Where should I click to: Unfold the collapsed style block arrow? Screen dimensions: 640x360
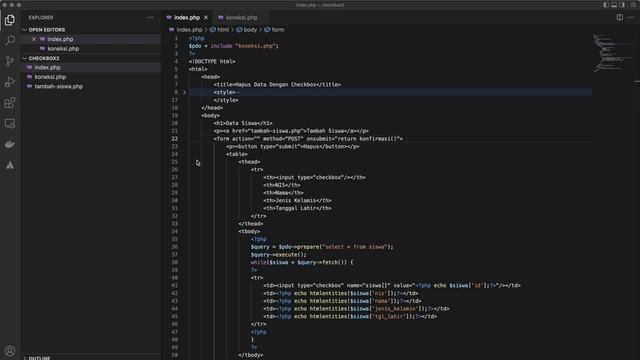tap(184, 92)
